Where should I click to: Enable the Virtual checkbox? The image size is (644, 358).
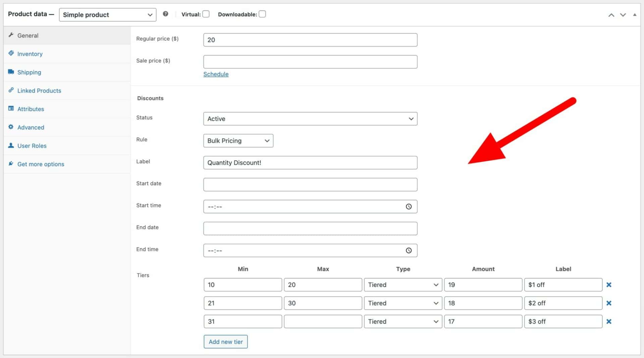[206, 14]
